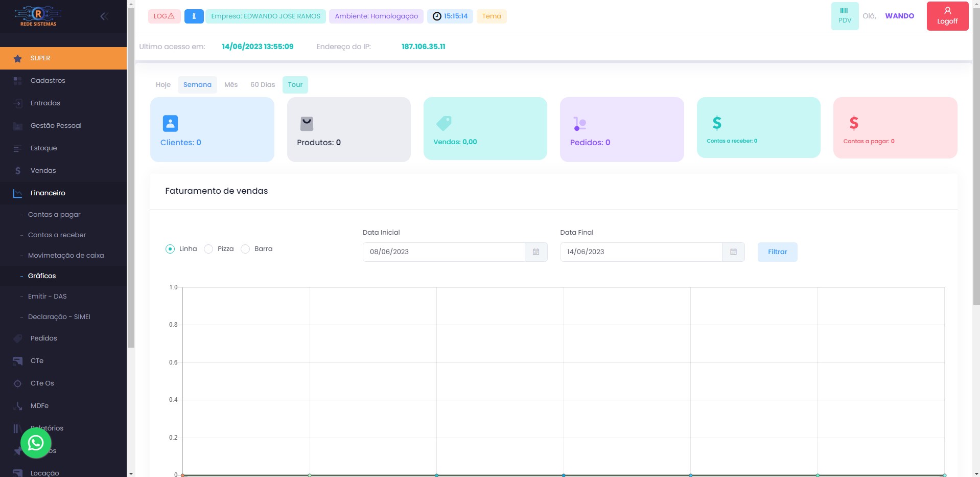Open calendar picker for Data Inicial
Viewport: 980px width, 477px height.
[x=536, y=252]
